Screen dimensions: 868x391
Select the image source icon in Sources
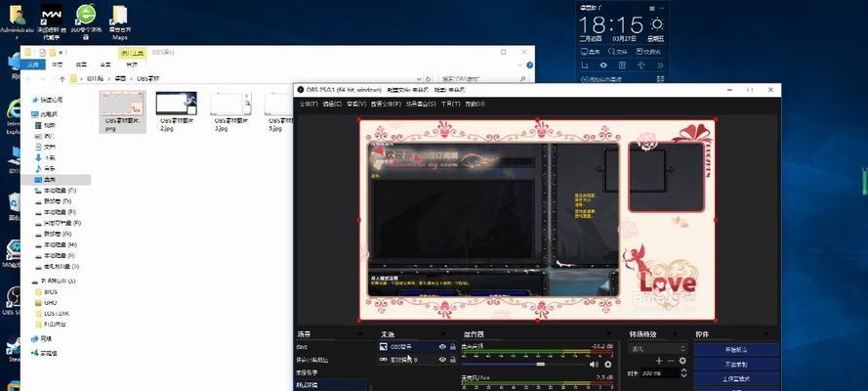tap(383, 347)
